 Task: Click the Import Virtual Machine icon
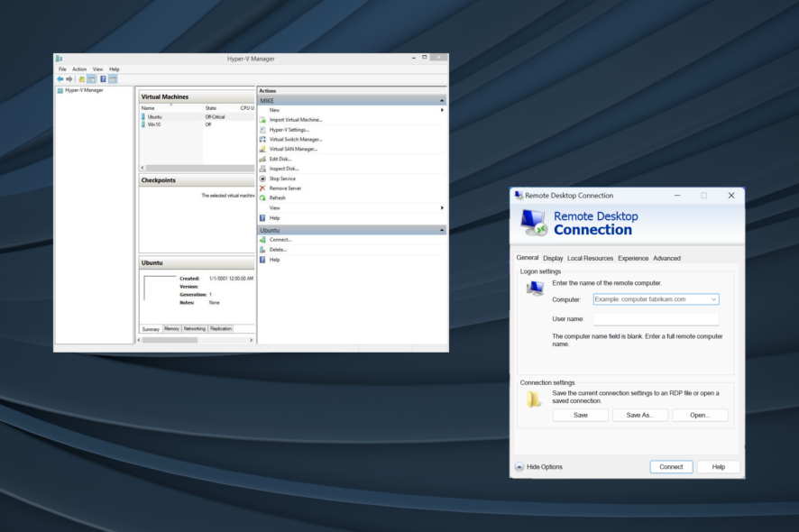tap(262, 120)
